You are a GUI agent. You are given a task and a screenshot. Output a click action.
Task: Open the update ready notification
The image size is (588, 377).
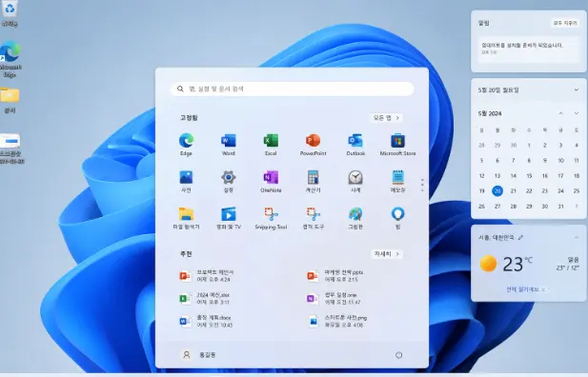point(528,49)
